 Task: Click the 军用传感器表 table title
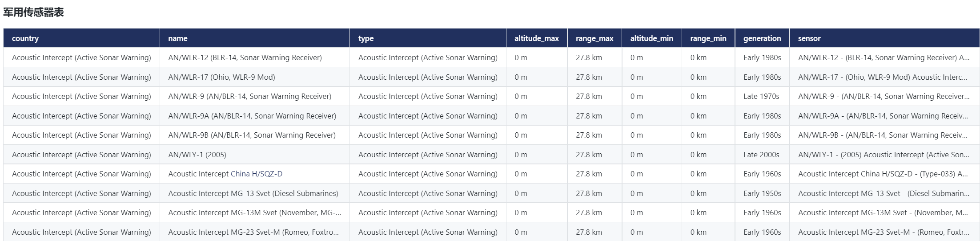(x=33, y=12)
